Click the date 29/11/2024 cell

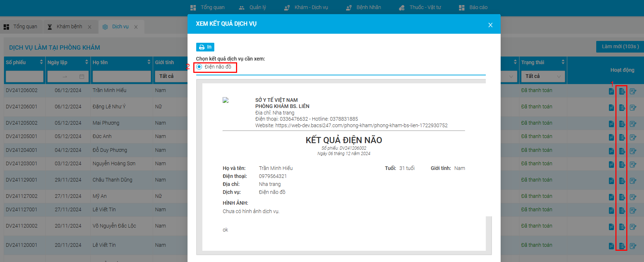click(68, 180)
